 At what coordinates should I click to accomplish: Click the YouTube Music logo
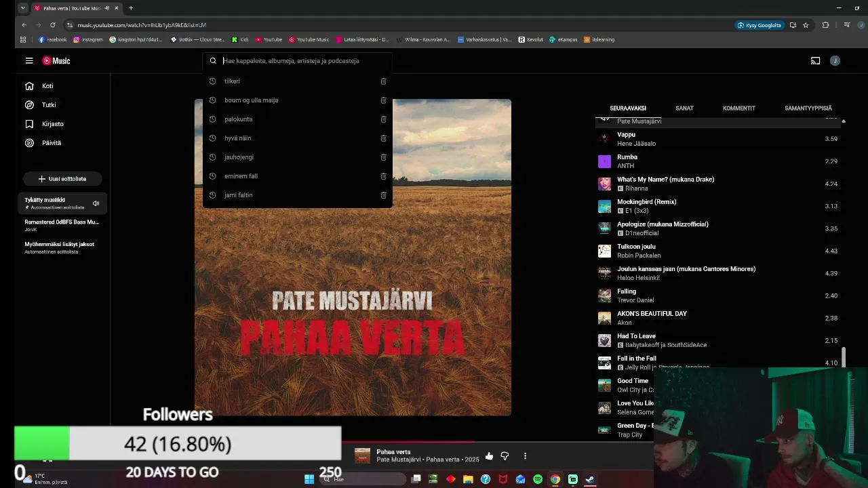[56, 61]
